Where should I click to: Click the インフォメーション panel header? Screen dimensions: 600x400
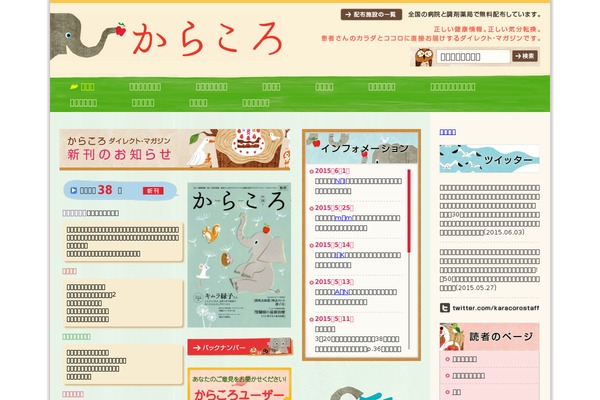(362, 148)
